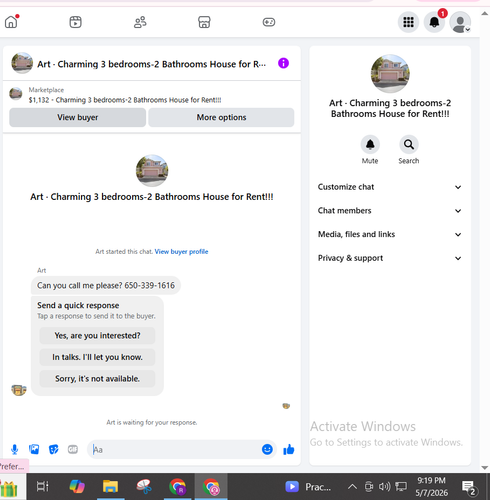Viewport: 490px width, 500px height.
Task: Choose a sticker from sticker icon
Action: click(53, 450)
